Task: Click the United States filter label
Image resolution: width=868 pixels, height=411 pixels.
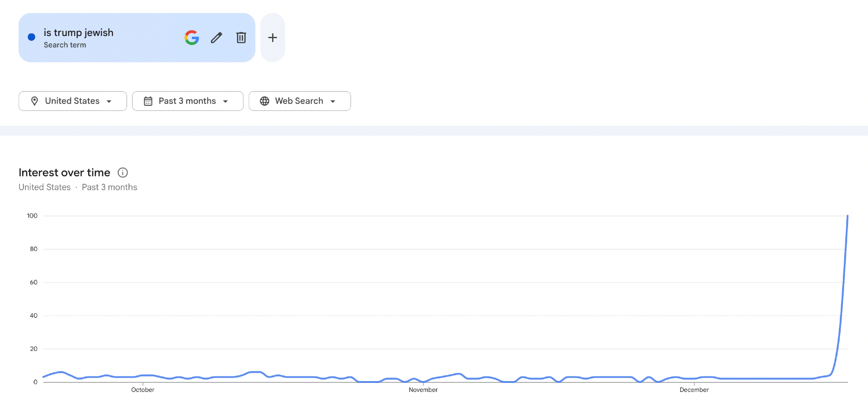Action: (72, 101)
